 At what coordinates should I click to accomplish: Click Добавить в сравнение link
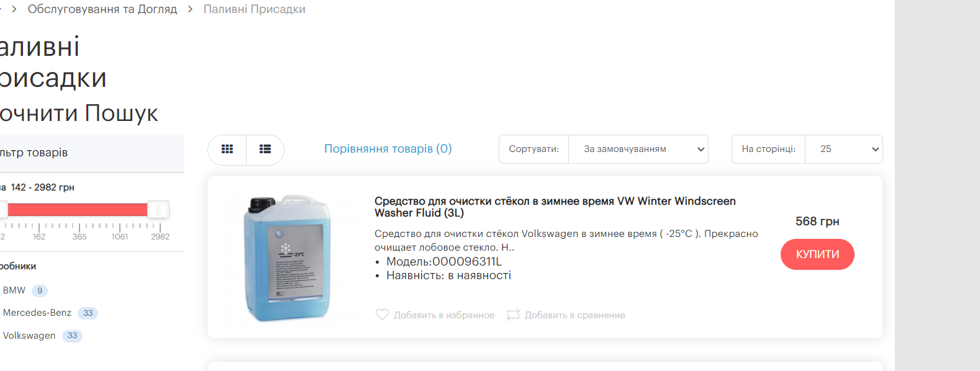point(575,315)
